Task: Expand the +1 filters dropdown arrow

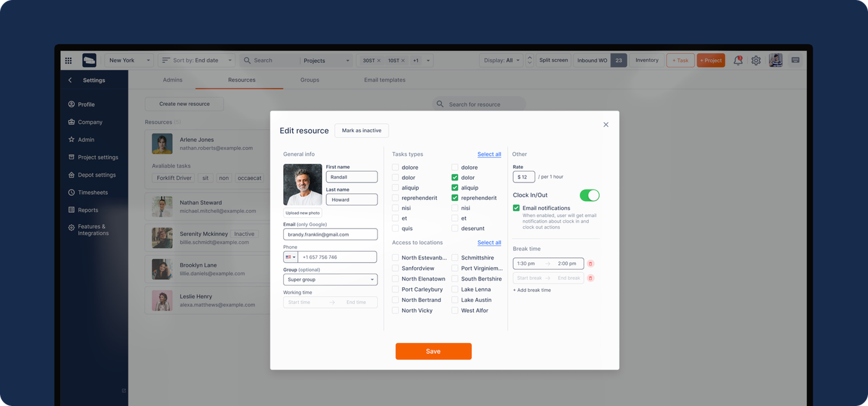Action: (428, 60)
